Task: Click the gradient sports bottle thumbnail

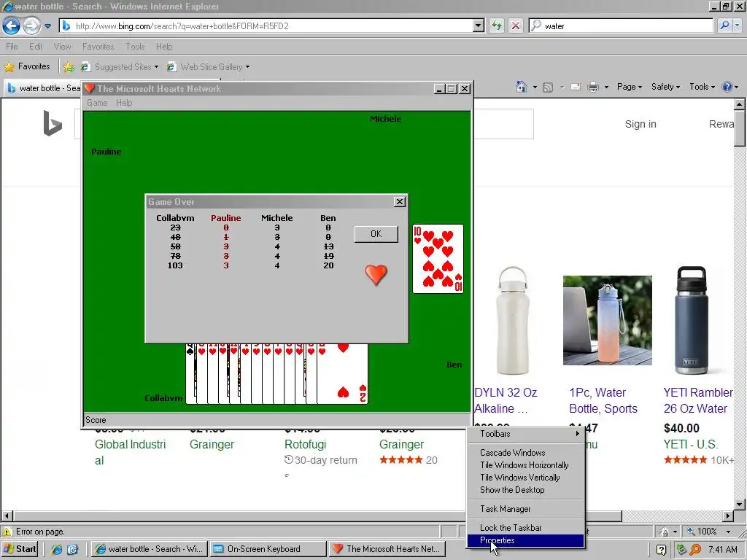Action: point(608,321)
